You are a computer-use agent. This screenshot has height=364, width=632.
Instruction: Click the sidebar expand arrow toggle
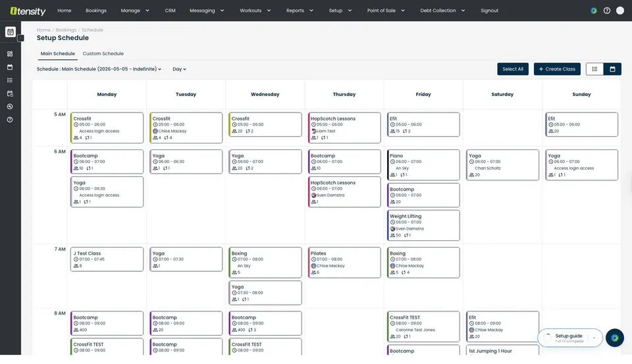pyautogui.click(x=20, y=38)
